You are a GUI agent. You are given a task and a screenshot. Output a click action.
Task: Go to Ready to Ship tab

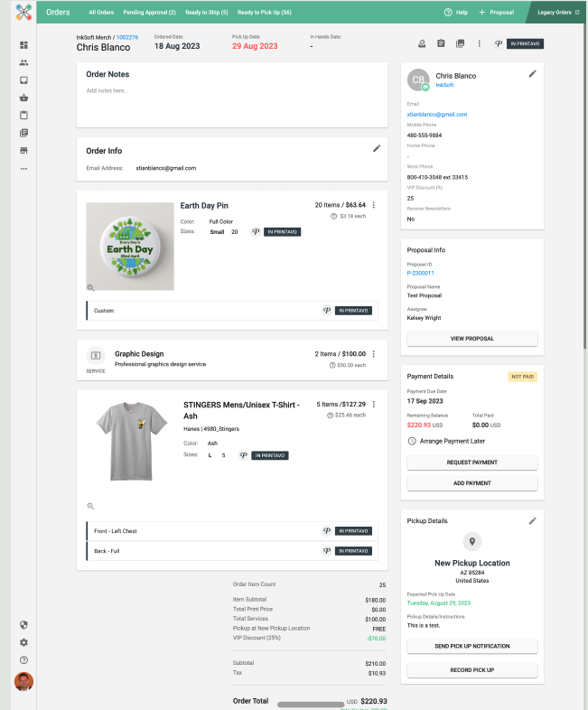pyautogui.click(x=208, y=13)
